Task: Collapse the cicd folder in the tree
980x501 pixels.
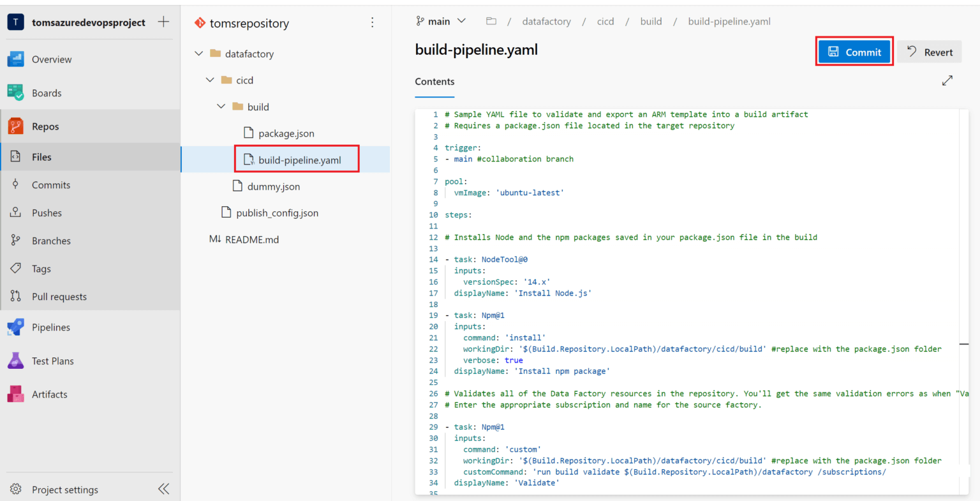Action: pos(210,80)
